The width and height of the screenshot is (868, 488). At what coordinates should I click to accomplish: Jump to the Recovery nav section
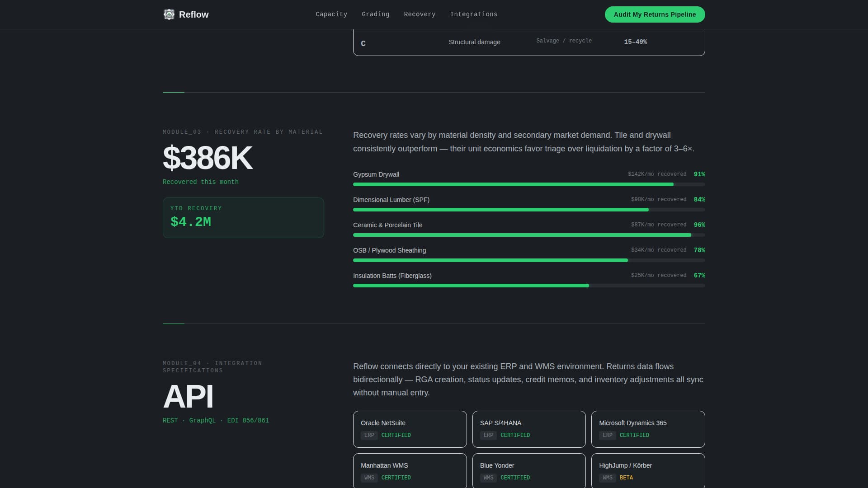420,14
